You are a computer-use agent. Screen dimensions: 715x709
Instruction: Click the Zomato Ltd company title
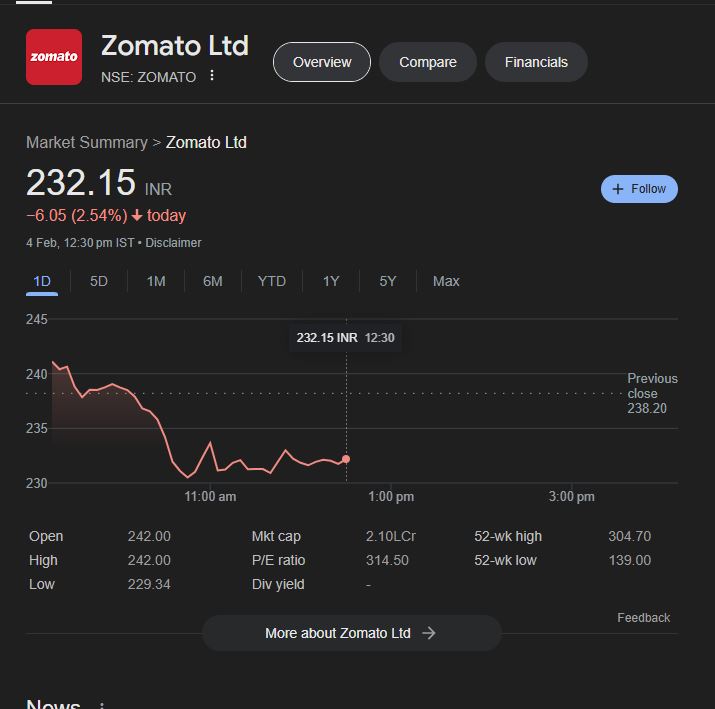point(175,46)
